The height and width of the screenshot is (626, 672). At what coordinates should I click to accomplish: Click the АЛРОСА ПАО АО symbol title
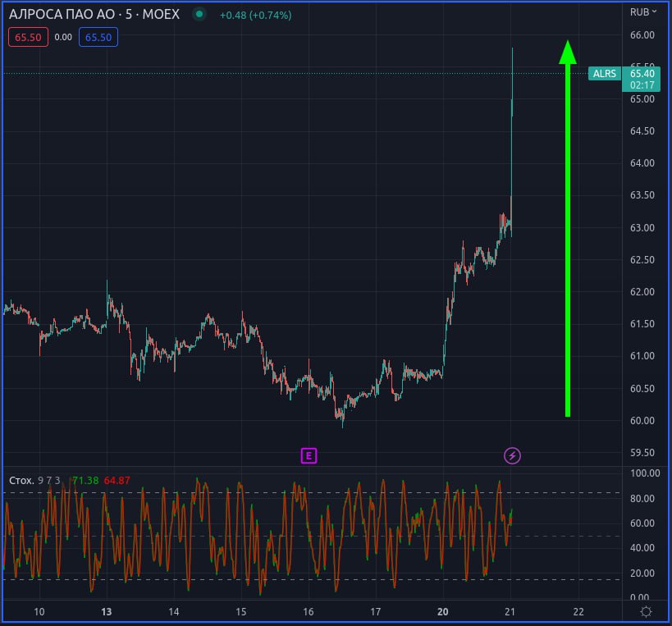coord(62,14)
